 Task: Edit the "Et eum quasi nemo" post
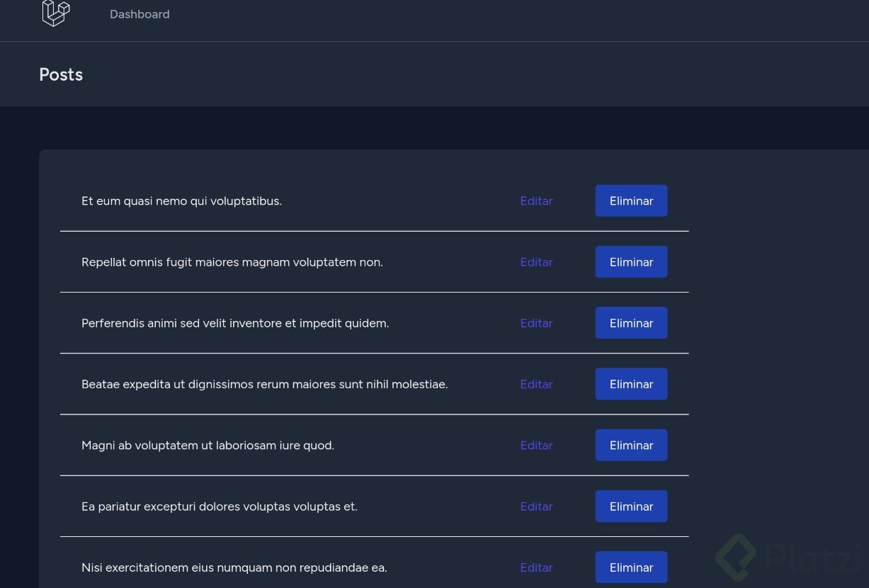536,201
